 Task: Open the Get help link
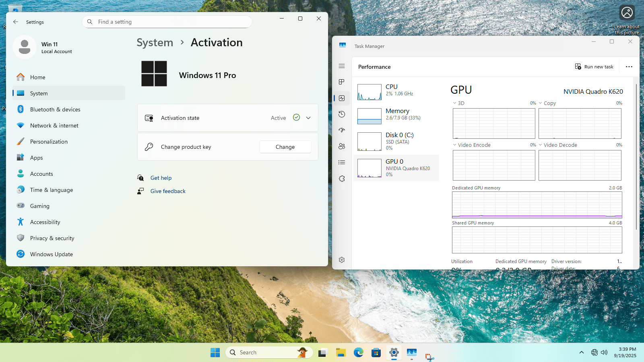[161, 178]
